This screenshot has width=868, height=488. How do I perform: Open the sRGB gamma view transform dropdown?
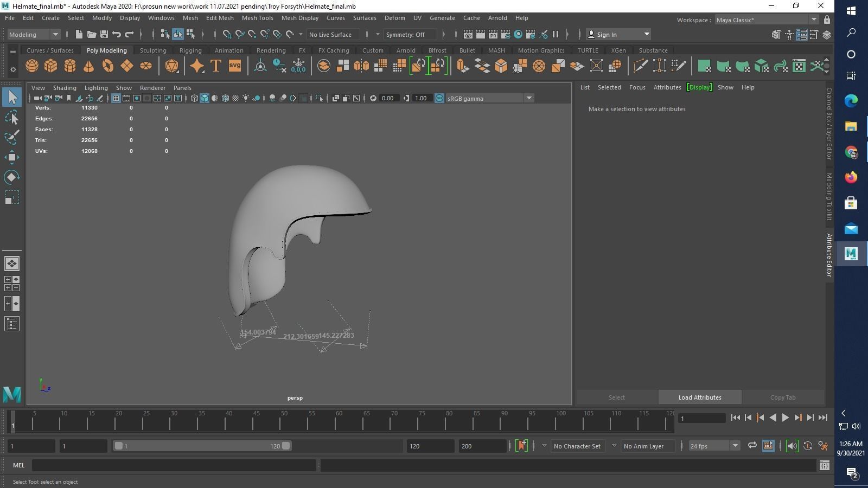click(489, 98)
